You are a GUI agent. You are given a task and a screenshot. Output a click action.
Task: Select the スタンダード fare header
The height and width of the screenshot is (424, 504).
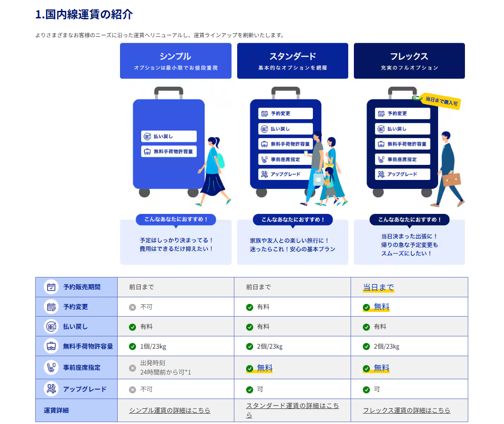(x=293, y=61)
